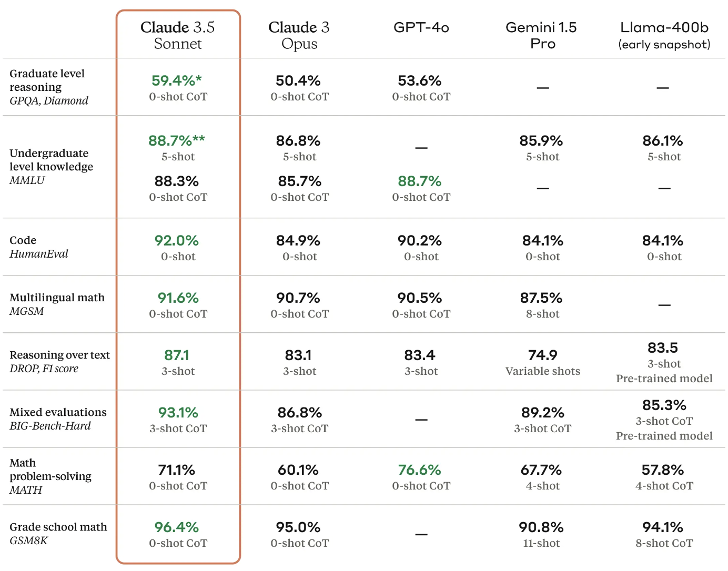Click the 92.0% HumanEval score
Viewport: 728px width, 571px height.
(177, 240)
